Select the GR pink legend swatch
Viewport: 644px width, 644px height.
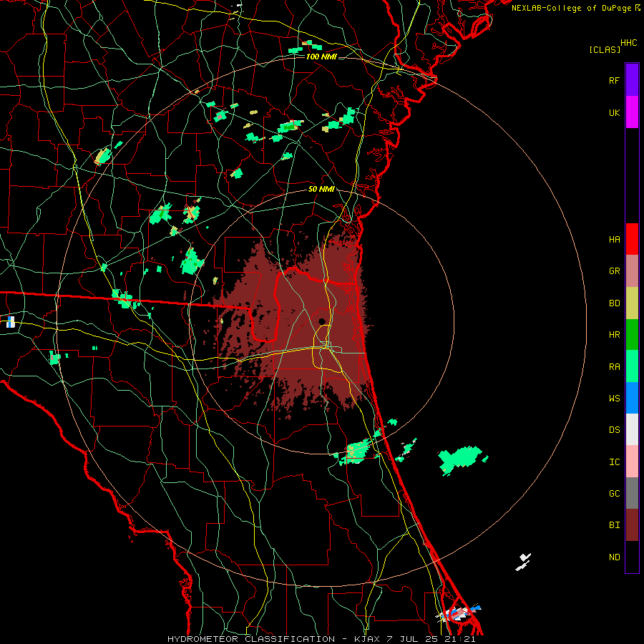click(632, 271)
